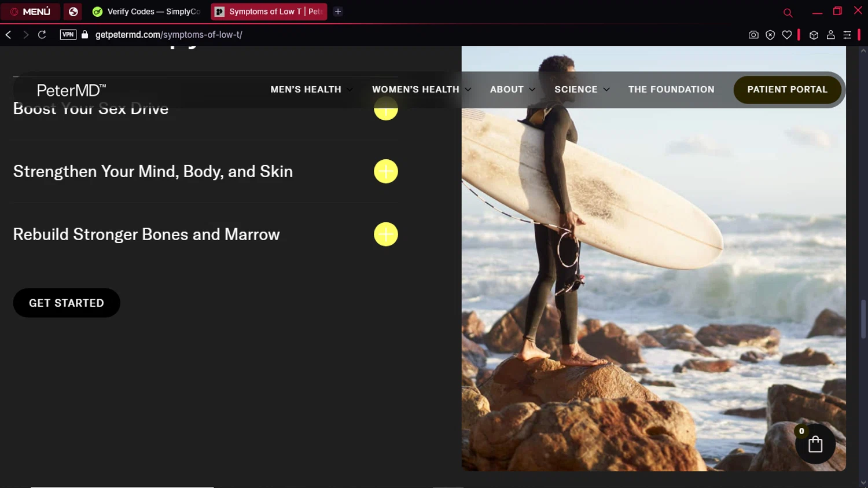Open the Science menu
The image size is (868, 488).
coord(576,90)
